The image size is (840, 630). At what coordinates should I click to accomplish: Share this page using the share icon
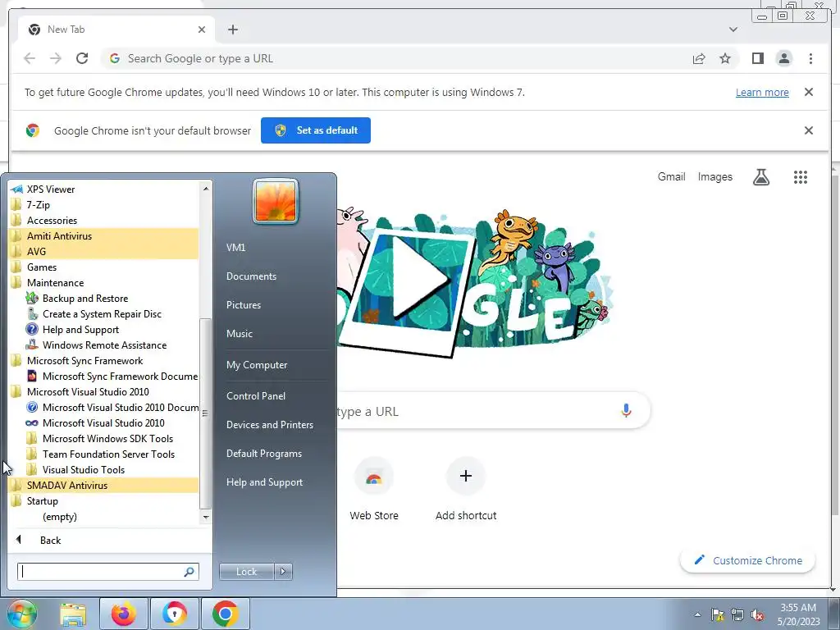click(699, 58)
